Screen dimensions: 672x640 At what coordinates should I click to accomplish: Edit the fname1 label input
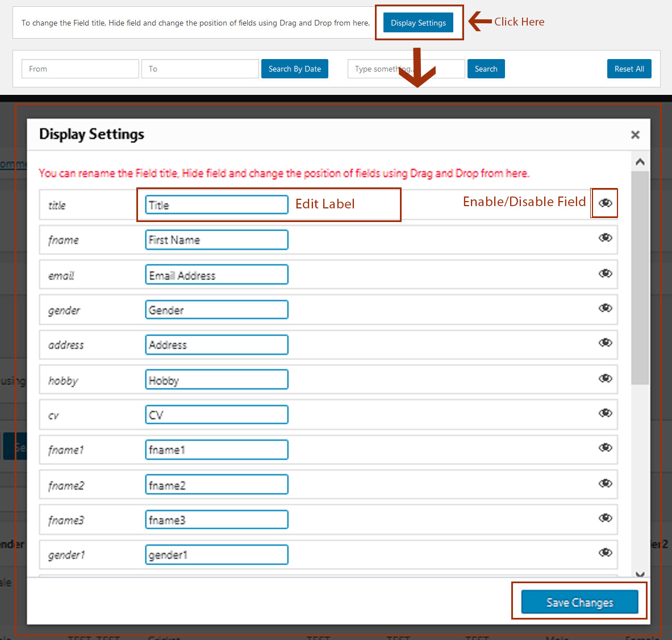[216, 450]
